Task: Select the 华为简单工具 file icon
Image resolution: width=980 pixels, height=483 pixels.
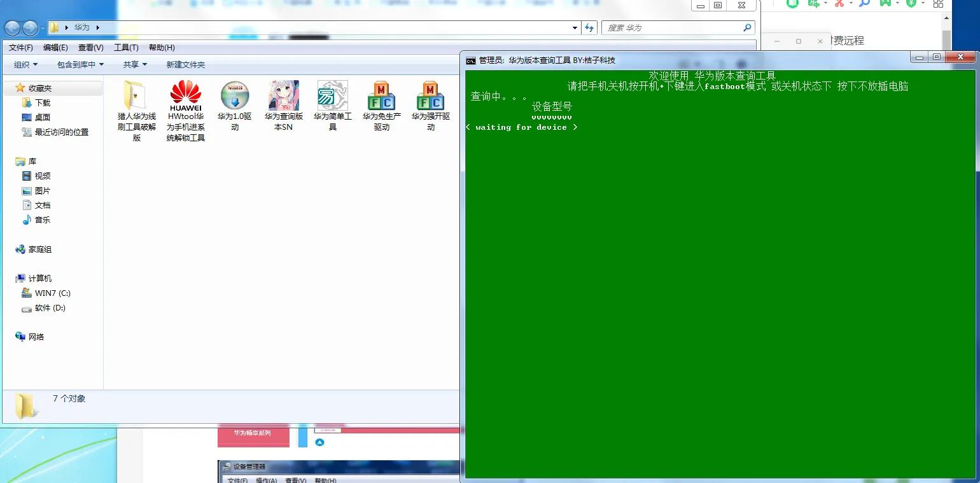Action: 333,95
